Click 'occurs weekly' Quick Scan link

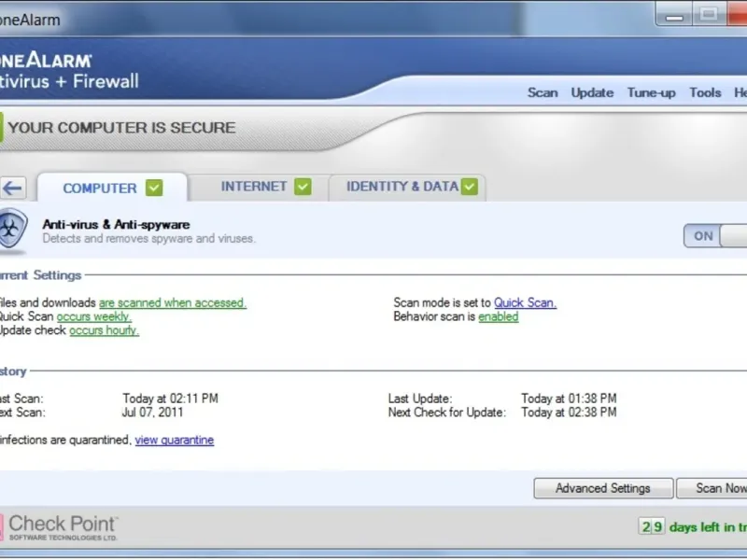94,316
